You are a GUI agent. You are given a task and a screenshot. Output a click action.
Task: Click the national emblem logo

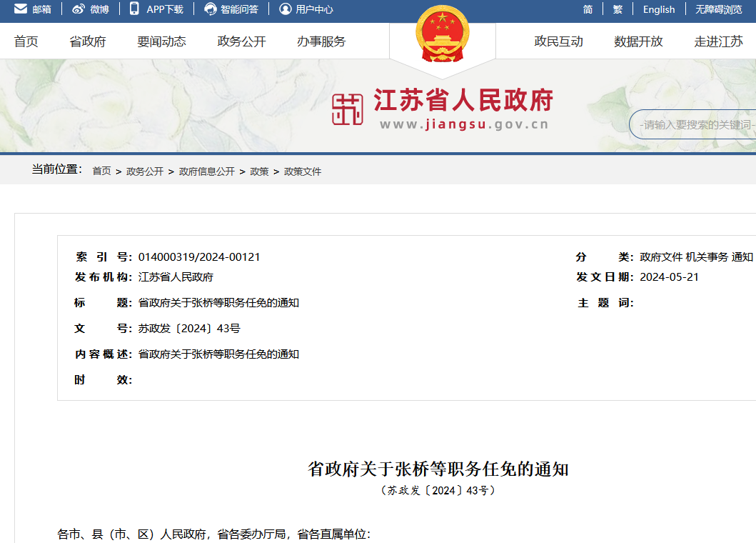pyautogui.click(x=443, y=34)
